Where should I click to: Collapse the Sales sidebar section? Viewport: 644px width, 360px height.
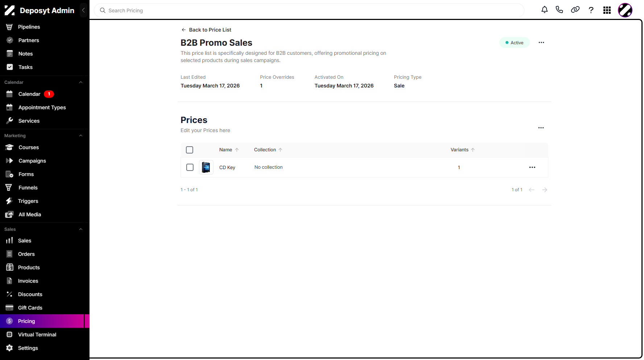click(x=81, y=229)
